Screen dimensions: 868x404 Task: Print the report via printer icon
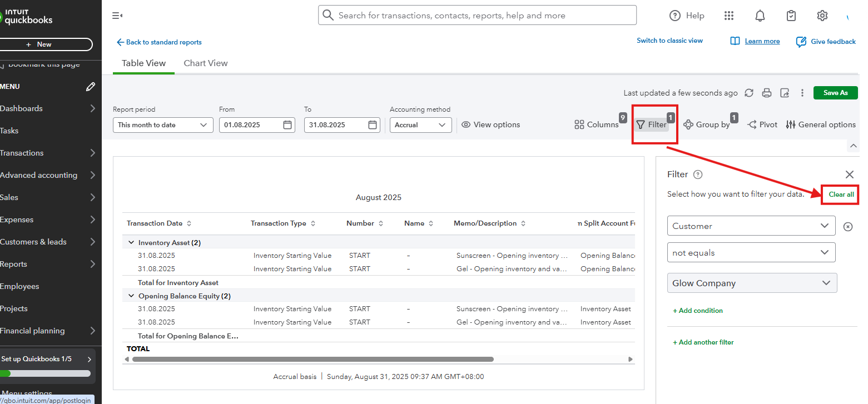pyautogui.click(x=767, y=93)
